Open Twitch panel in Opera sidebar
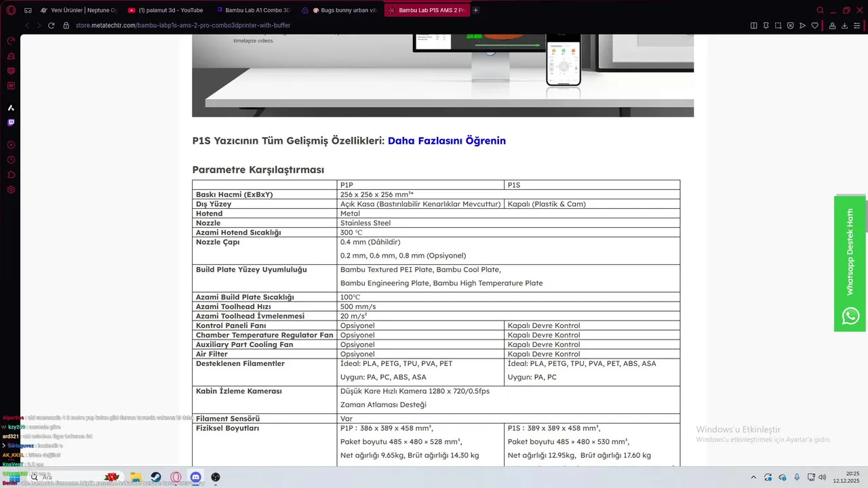This screenshot has height=488, width=868. pyautogui.click(x=11, y=123)
